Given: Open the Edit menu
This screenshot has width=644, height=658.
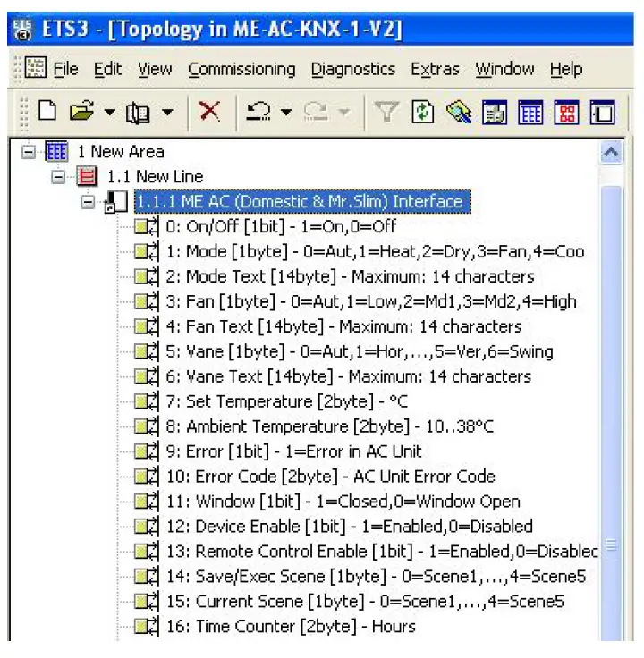Looking at the screenshot, I should tap(107, 69).
